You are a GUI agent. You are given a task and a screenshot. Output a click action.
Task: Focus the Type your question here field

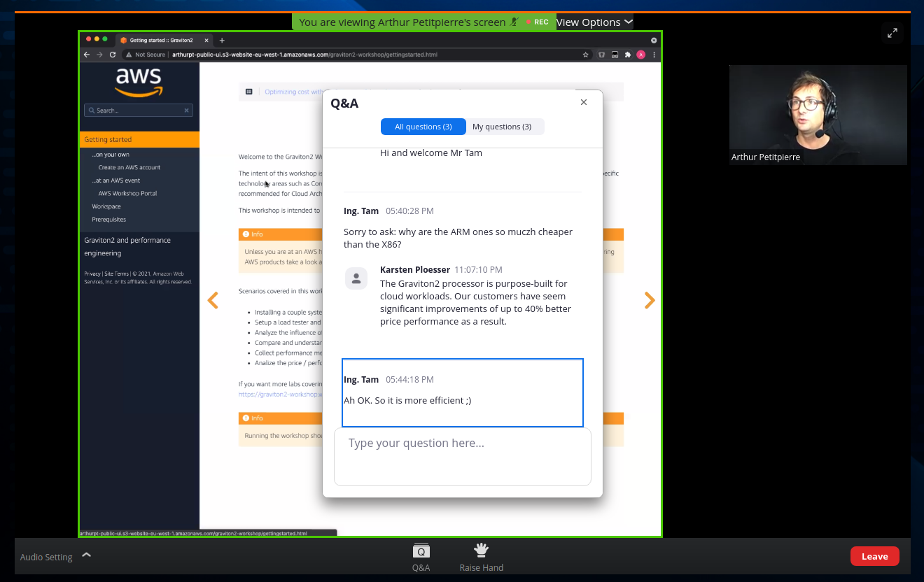(x=463, y=457)
